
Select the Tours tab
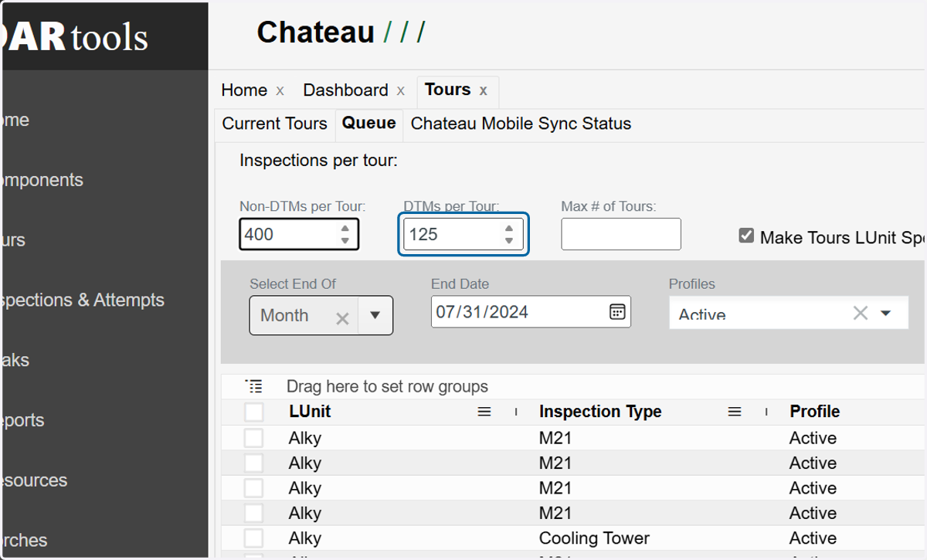(x=447, y=90)
